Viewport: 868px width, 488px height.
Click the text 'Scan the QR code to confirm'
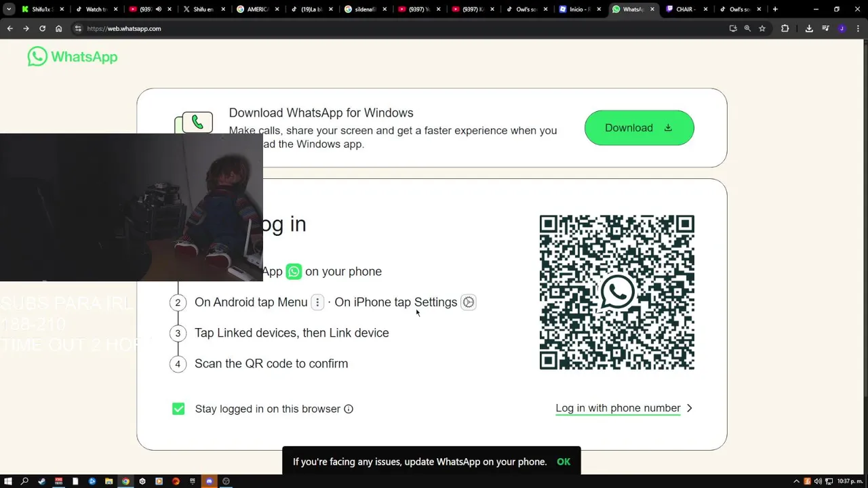(x=271, y=363)
